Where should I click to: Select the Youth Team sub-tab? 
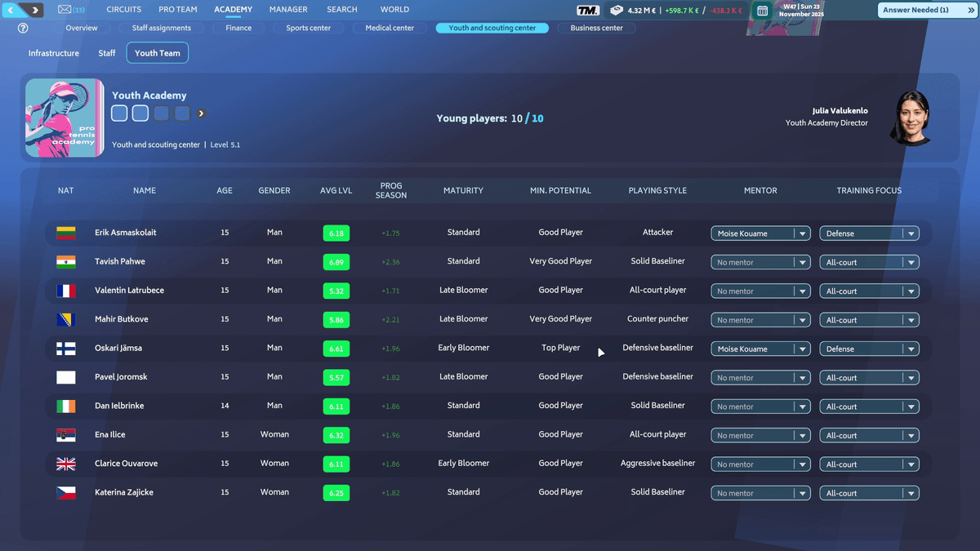[x=158, y=53]
